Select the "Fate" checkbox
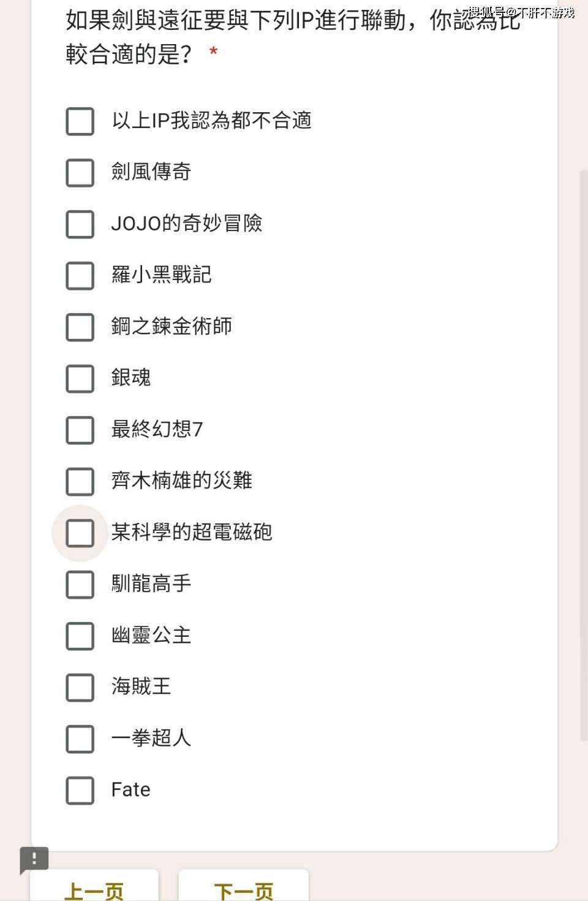588x901 pixels. pos(79,791)
